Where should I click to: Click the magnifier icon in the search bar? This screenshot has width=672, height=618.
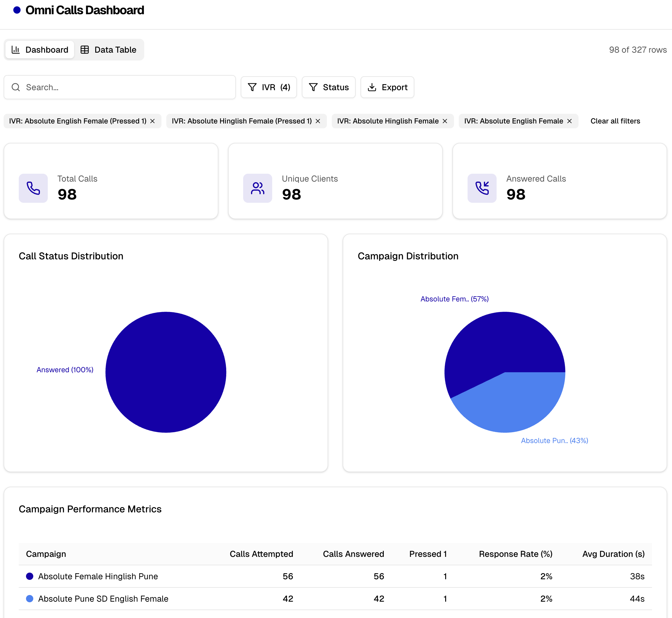click(16, 87)
